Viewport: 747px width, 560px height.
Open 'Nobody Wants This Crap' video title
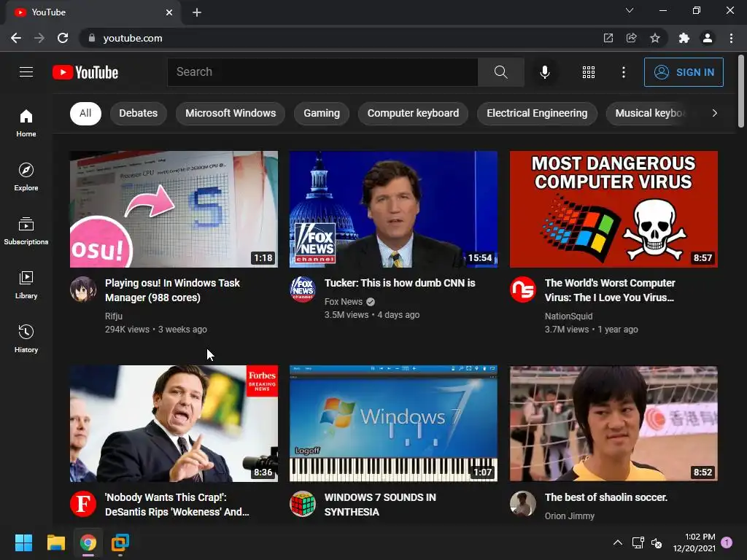177,505
